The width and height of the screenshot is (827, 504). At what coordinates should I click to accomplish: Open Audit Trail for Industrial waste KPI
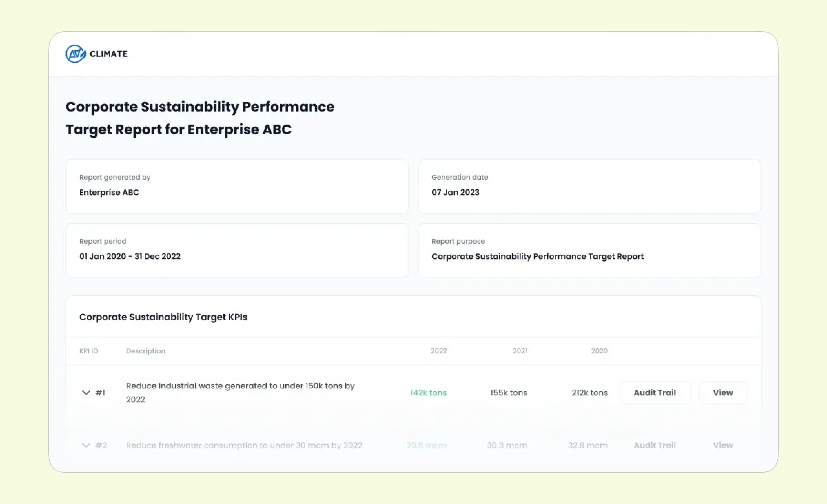(655, 392)
